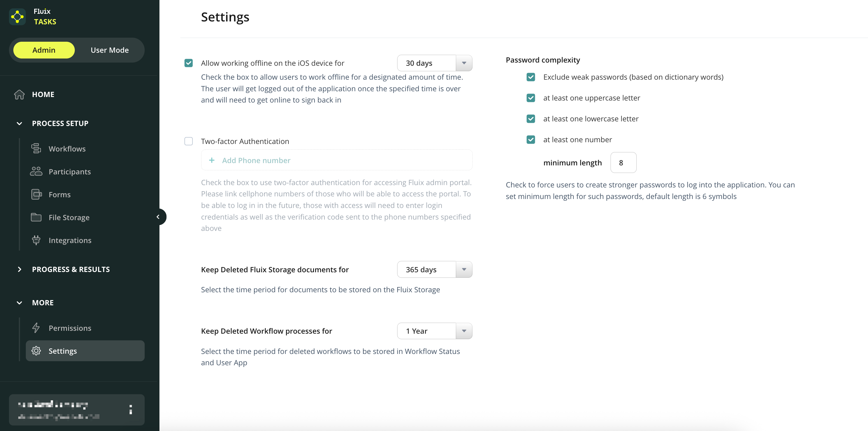Click the minimum length input field
This screenshot has height=431, width=868.
pos(623,162)
